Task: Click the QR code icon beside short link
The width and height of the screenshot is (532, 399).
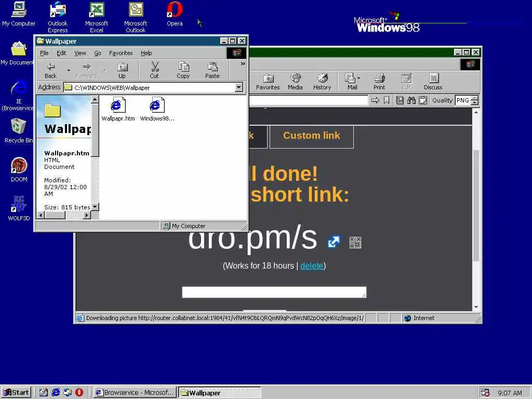Action: click(x=355, y=243)
